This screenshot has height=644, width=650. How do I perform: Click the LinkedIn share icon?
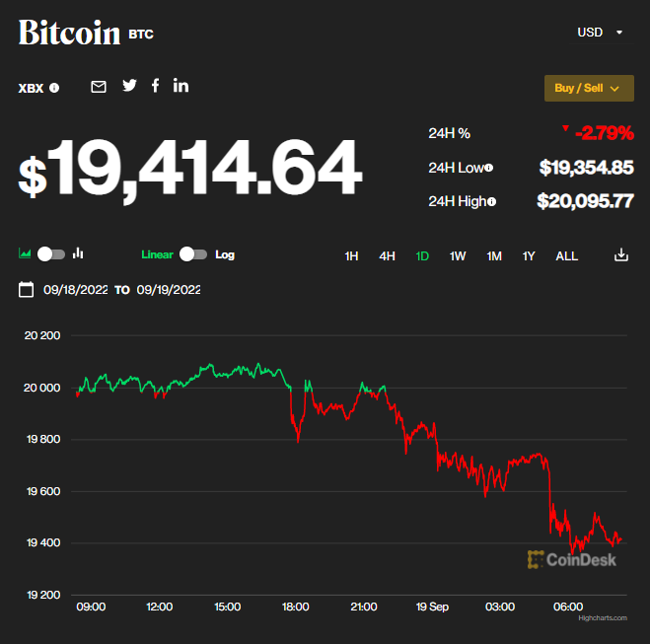(181, 86)
